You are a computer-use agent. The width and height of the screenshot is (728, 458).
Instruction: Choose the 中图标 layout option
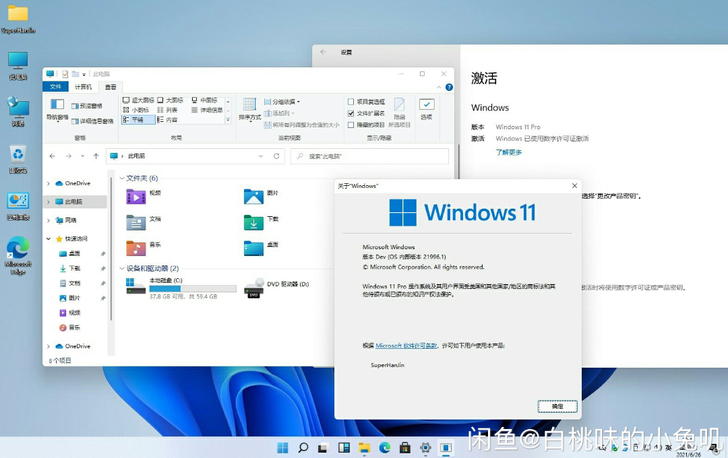click(204, 100)
